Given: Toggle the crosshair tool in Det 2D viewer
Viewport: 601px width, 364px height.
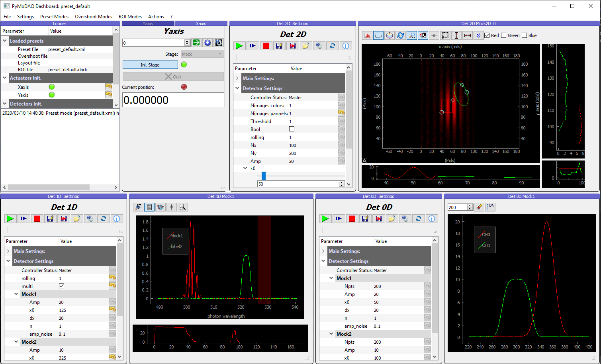Looking at the screenshot, I should click(434, 35).
